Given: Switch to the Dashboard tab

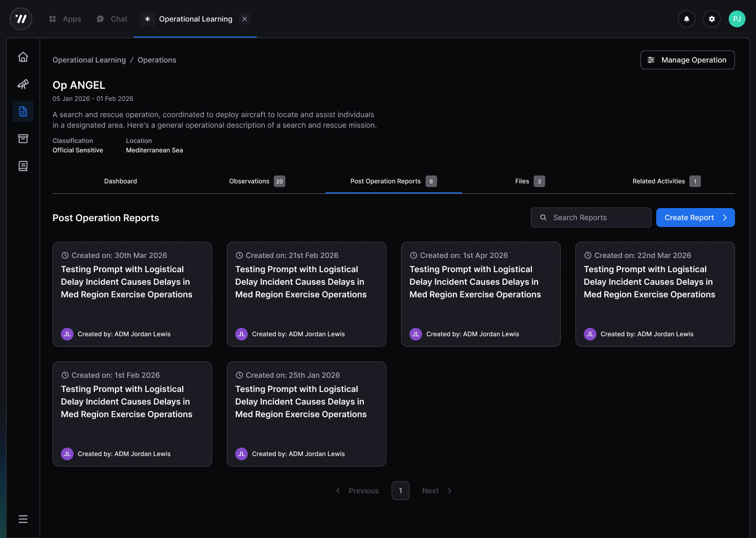Looking at the screenshot, I should 121,181.
